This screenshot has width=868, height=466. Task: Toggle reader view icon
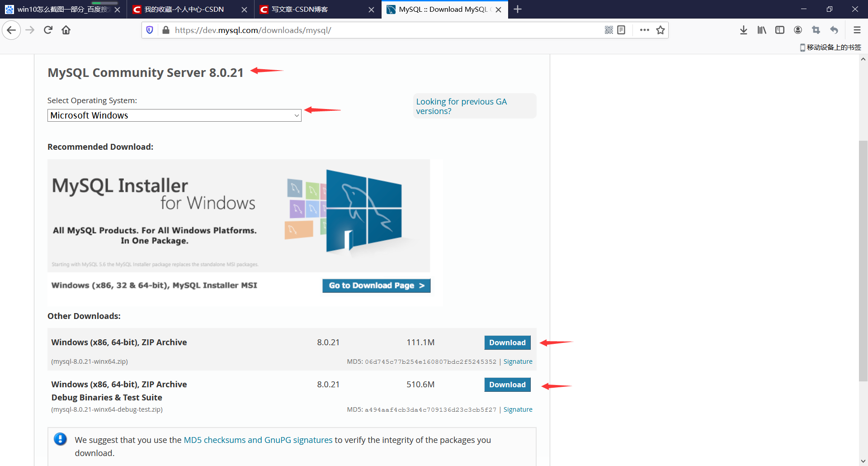coord(621,30)
